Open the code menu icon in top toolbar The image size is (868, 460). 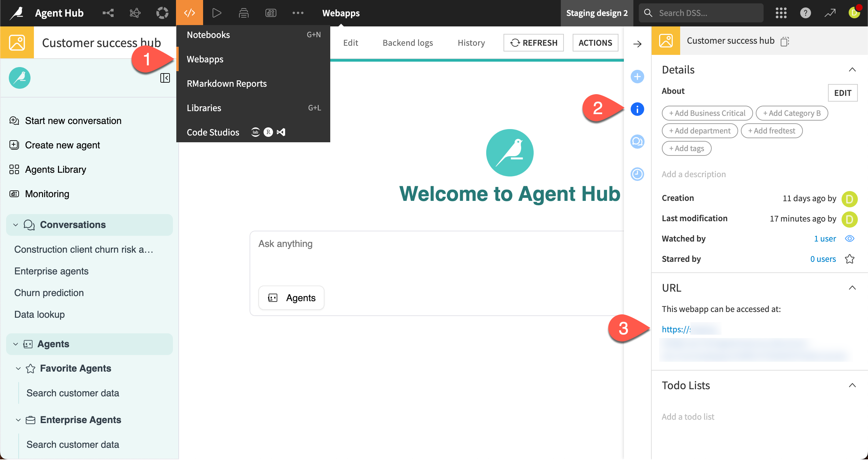coord(190,13)
